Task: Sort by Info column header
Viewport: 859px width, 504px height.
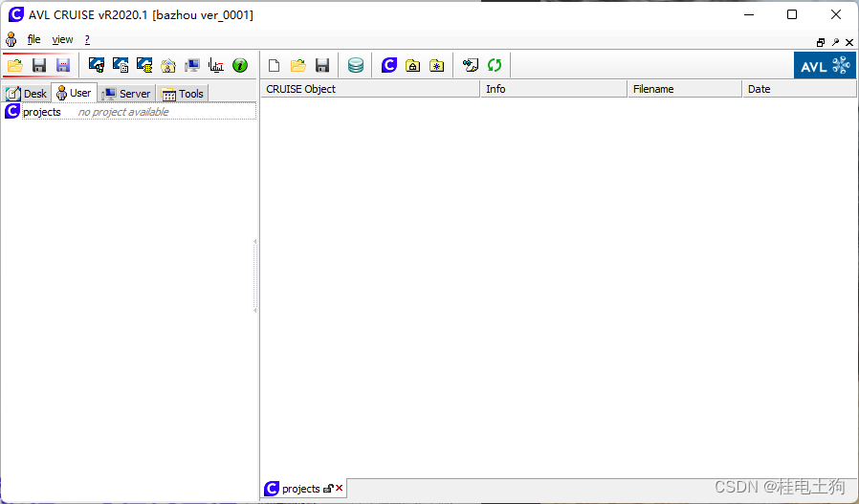Action: pos(553,89)
